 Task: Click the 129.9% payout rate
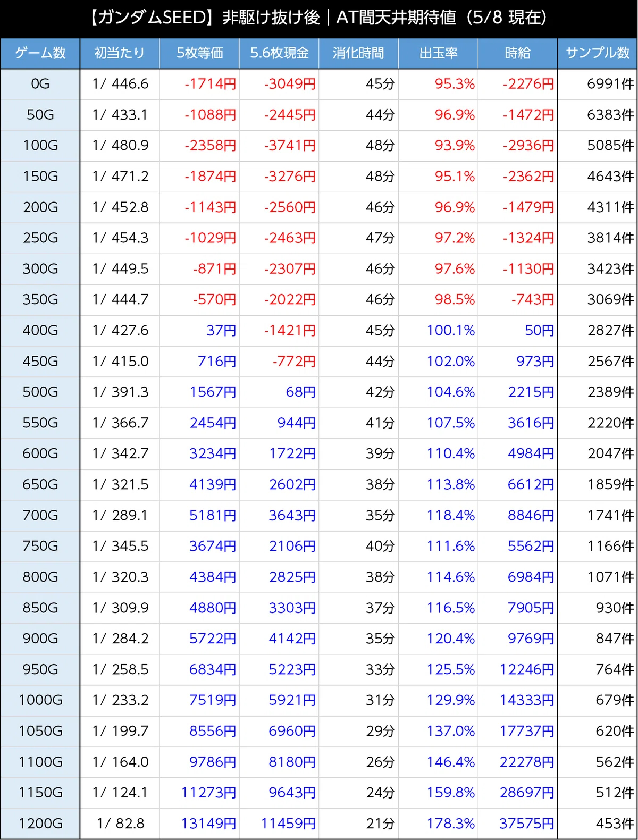pos(451,701)
